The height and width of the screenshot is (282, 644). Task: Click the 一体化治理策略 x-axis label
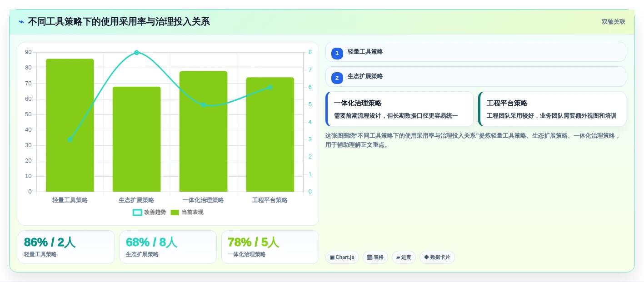pyautogui.click(x=203, y=200)
